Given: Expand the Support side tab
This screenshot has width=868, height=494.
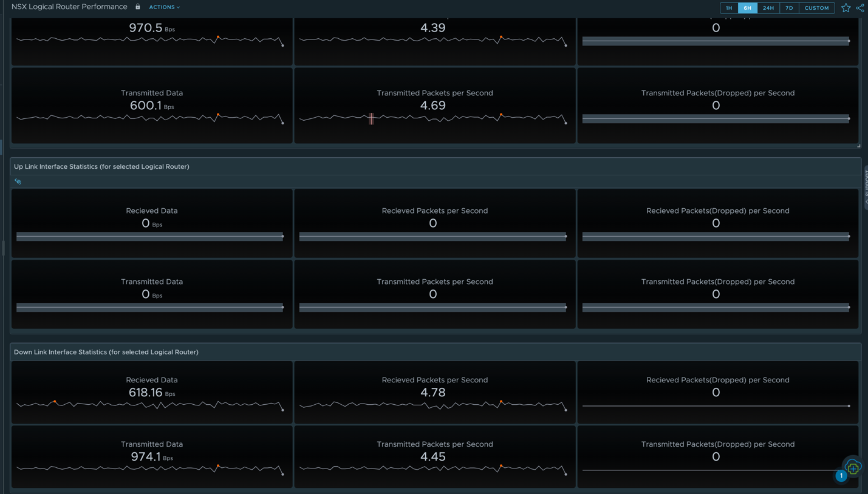Looking at the screenshot, I should click(x=866, y=187).
